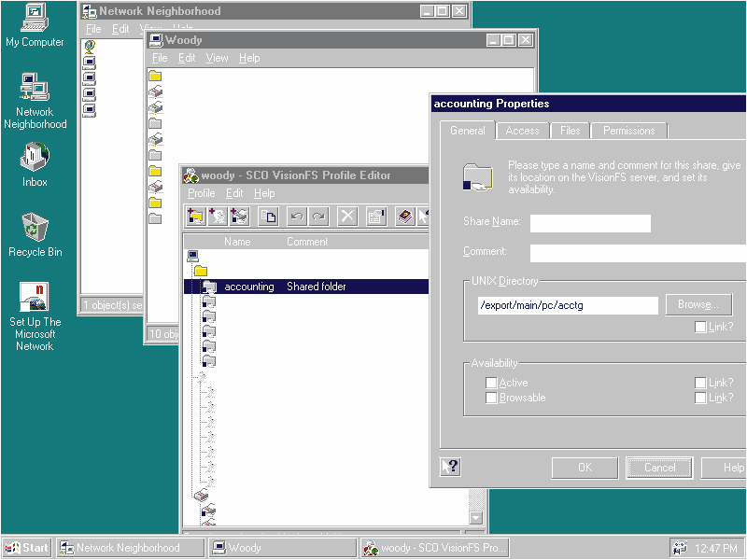Click the Copy icon in Profile Editor toolbar
This screenshot has width=747, height=560.
tap(268, 217)
